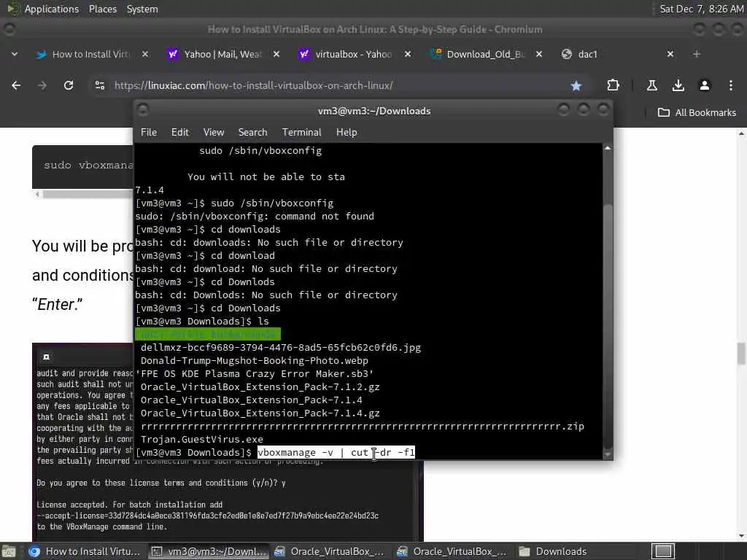This screenshot has height=560, width=747.
Task: Click the clock showing Sat Dec 7
Action: pyautogui.click(x=701, y=9)
